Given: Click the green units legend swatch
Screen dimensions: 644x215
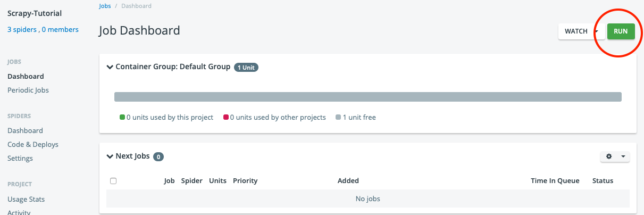Looking at the screenshot, I should (x=122, y=118).
